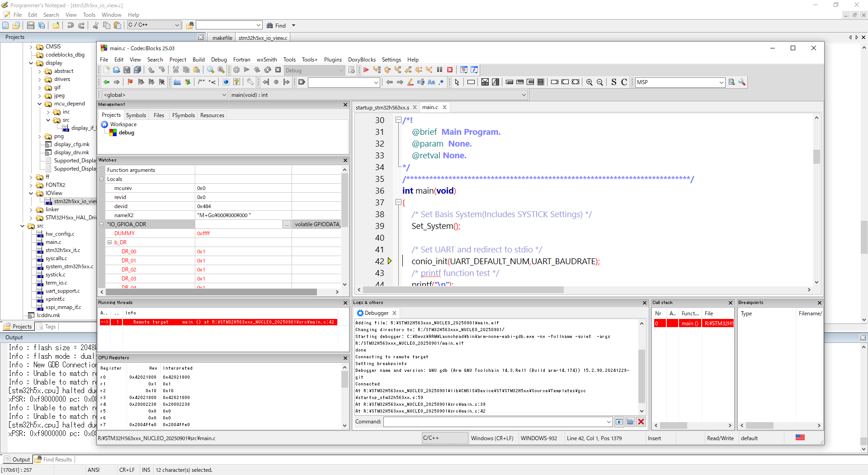Viewport: 868px width, 475px height.
Task: Open the build target Debug dropdown
Action: click(314, 70)
